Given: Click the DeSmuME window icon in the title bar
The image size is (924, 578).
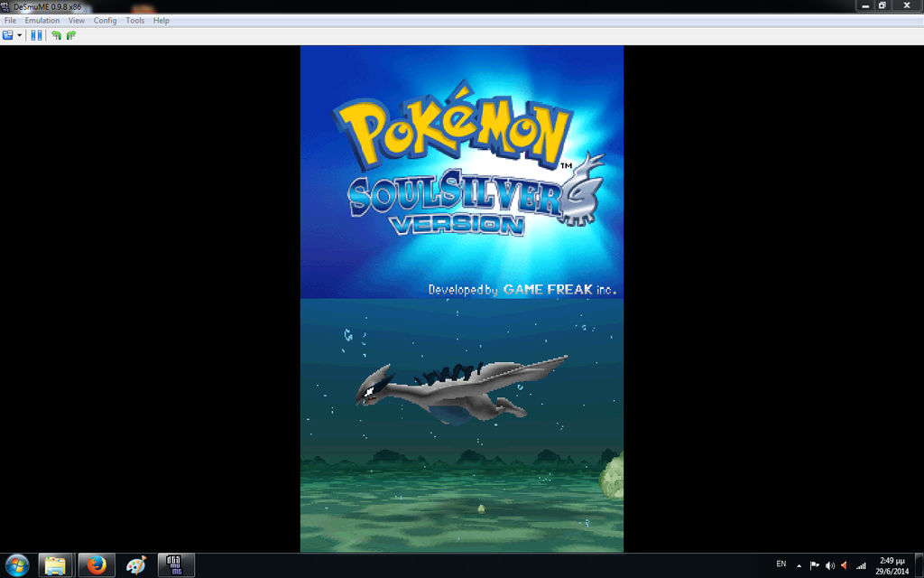Looking at the screenshot, I should [x=5, y=7].
